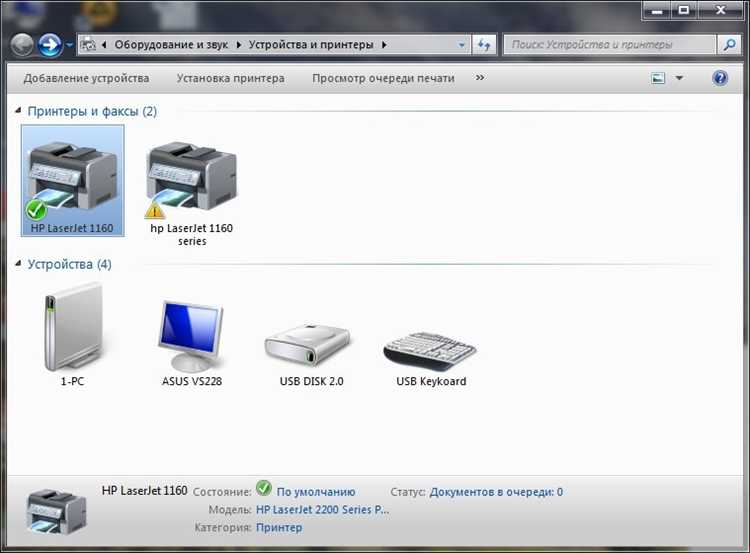Click the refresh icon beside address bar
Viewport: 750px width, 553px height.
tap(484, 45)
